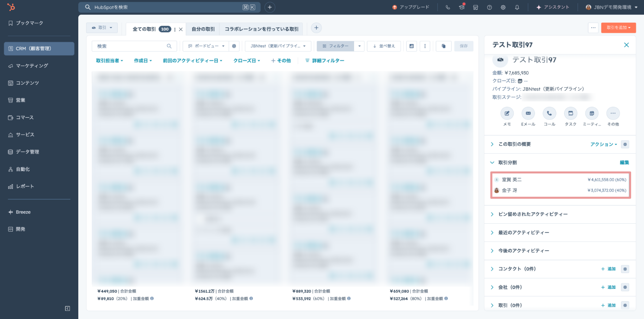Image resolution: width=644 pixels, height=319 pixels.
Task: Click 編集 link in 取引分割 section
Action: [x=624, y=163]
